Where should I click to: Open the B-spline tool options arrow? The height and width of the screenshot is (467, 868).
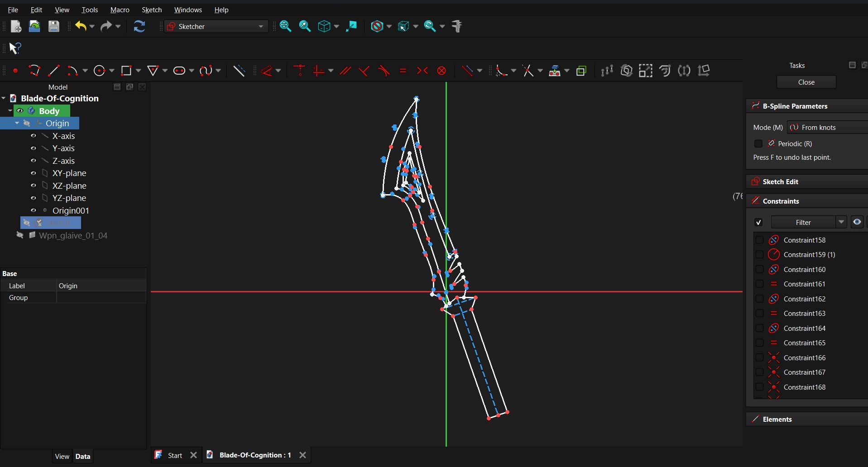coord(218,71)
